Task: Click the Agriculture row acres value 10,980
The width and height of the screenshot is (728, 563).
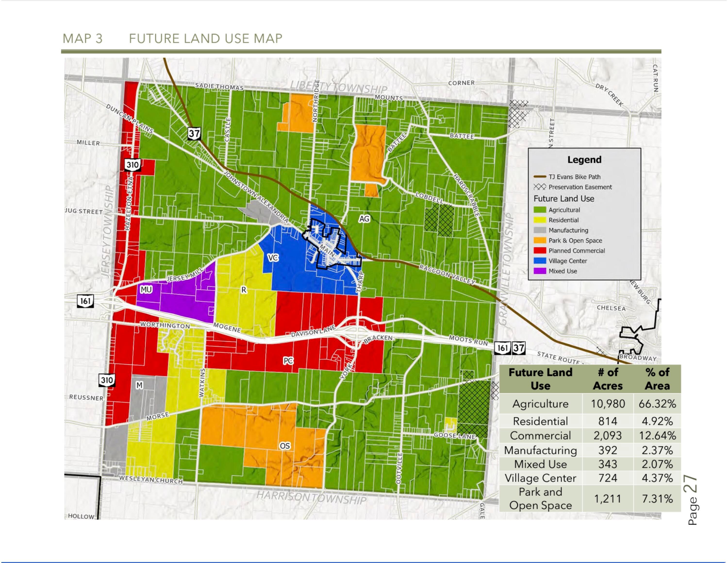Action: (608, 404)
